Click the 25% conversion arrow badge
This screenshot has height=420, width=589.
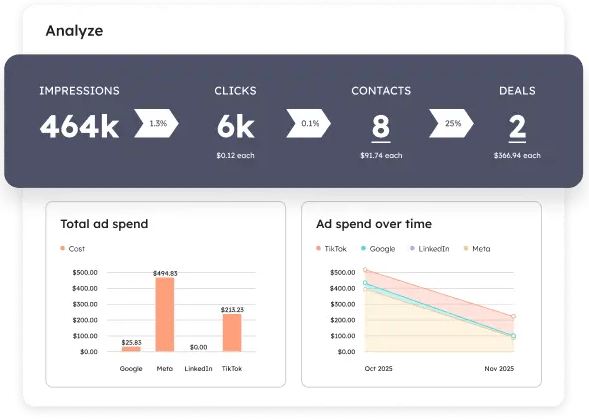(452, 123)
